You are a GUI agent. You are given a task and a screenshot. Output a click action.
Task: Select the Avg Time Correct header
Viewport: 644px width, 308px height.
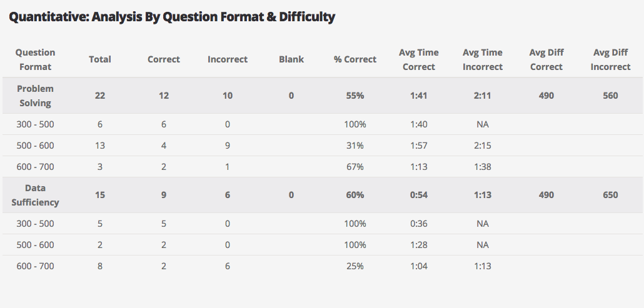click(x=419, y=59)
